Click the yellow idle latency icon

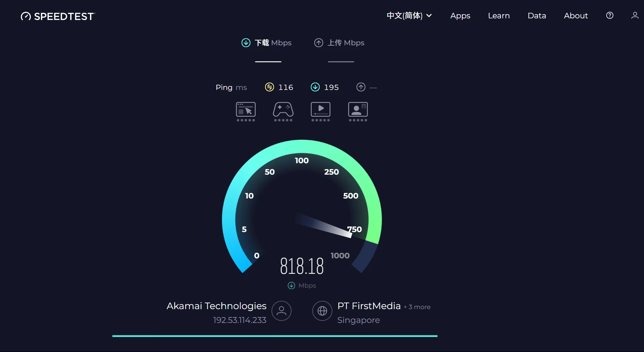coord(269,87)
